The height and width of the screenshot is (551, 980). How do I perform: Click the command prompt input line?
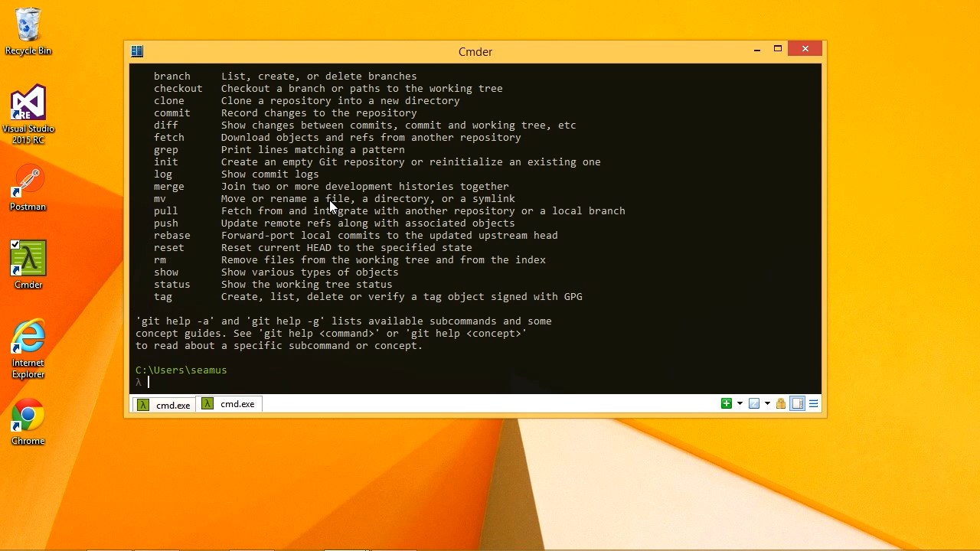(x=475, y=382)
